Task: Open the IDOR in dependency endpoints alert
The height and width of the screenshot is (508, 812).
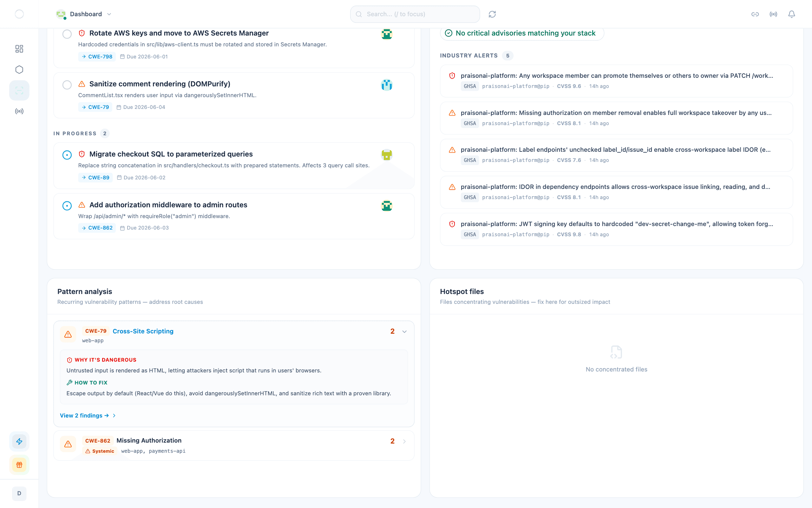Action: click(616, 192)
